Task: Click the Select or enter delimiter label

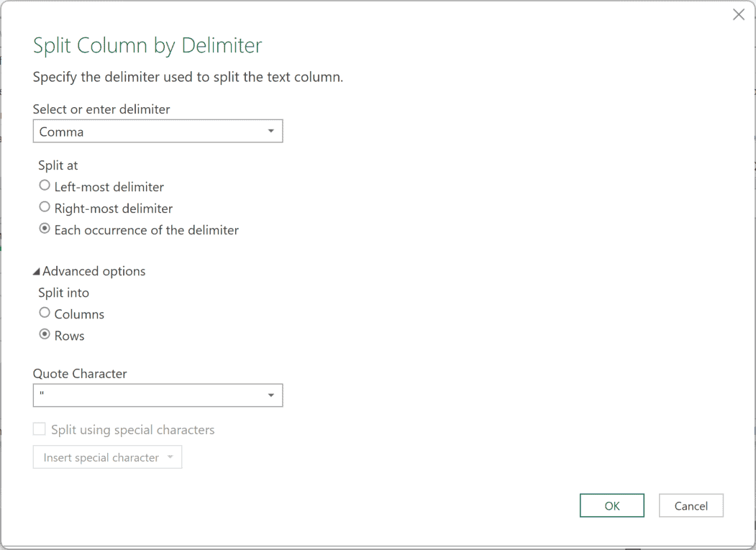Action: coord(101,109)
